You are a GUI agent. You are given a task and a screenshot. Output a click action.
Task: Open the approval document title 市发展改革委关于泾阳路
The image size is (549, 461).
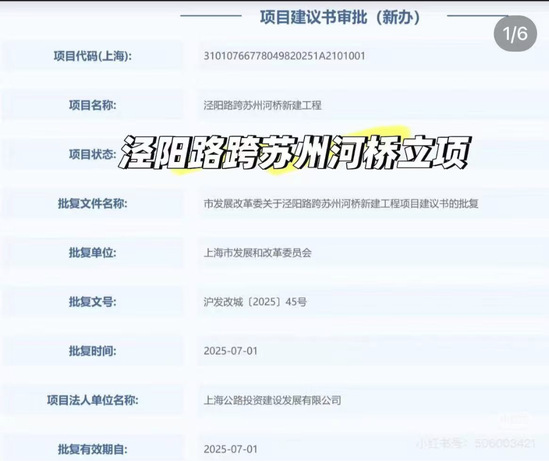(x=341, y=203)
